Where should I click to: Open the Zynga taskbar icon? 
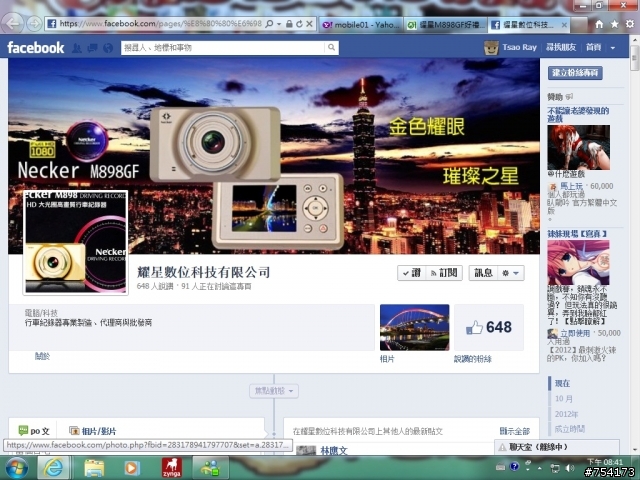click(171, 468)
